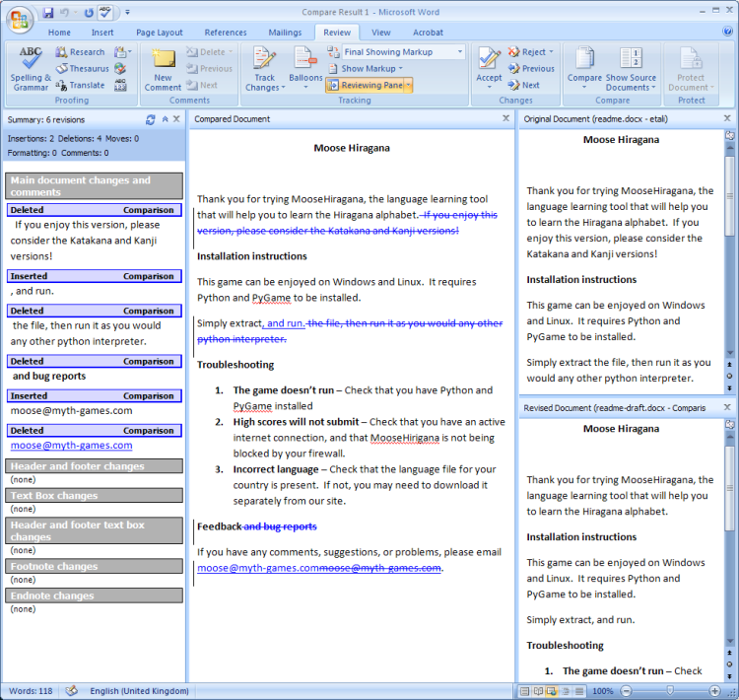Click the Redo icon in Quick Access Toolbar
This screenshot has height=700, width=739.
(89, 13)
